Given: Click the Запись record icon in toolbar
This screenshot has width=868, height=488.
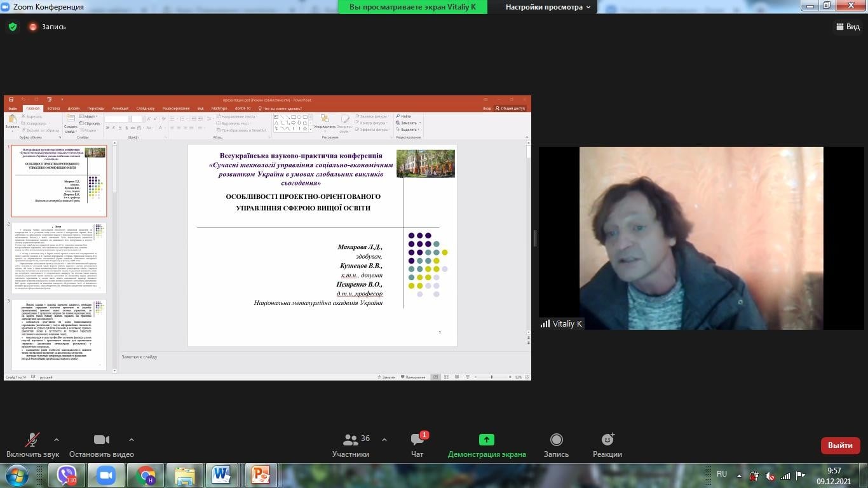Looking at the screenshot, I should click(556, 440).
